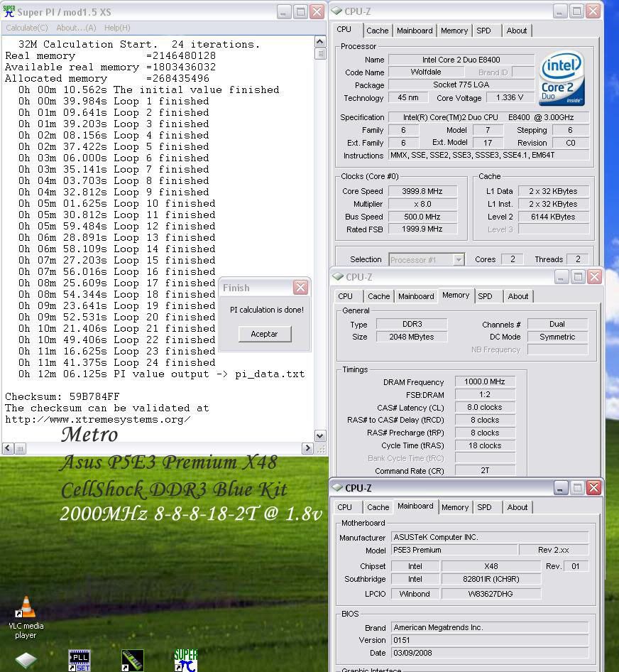The image size is (619, 672).
Task: Click the top CPU-Z window title icon
Action: coord(337,11)
